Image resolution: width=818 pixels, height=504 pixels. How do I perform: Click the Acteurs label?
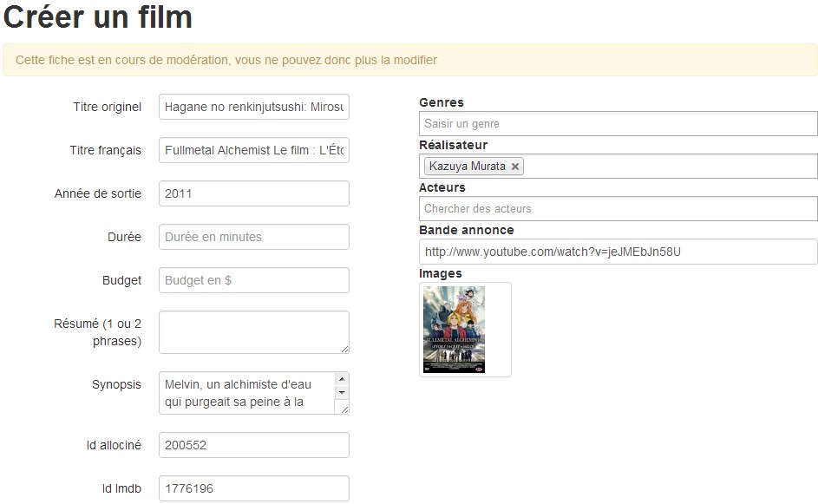click(x=442, y=187)
